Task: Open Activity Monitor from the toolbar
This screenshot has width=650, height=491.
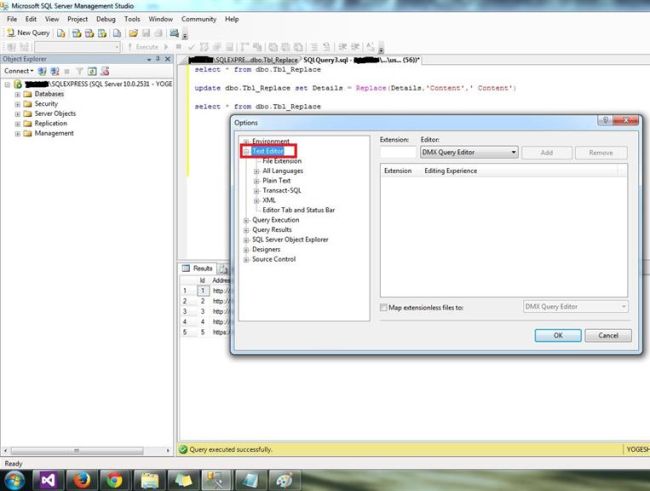Action: 174,33
